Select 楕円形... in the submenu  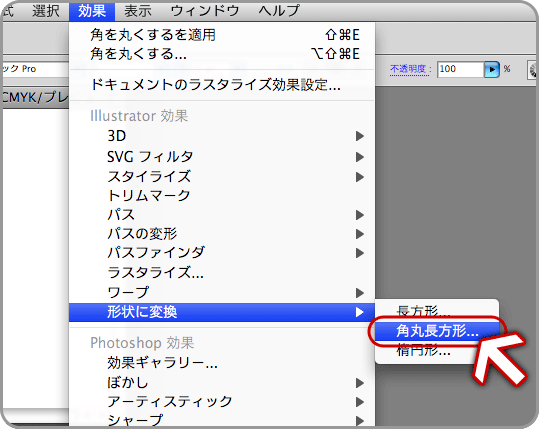pos(437,351)
